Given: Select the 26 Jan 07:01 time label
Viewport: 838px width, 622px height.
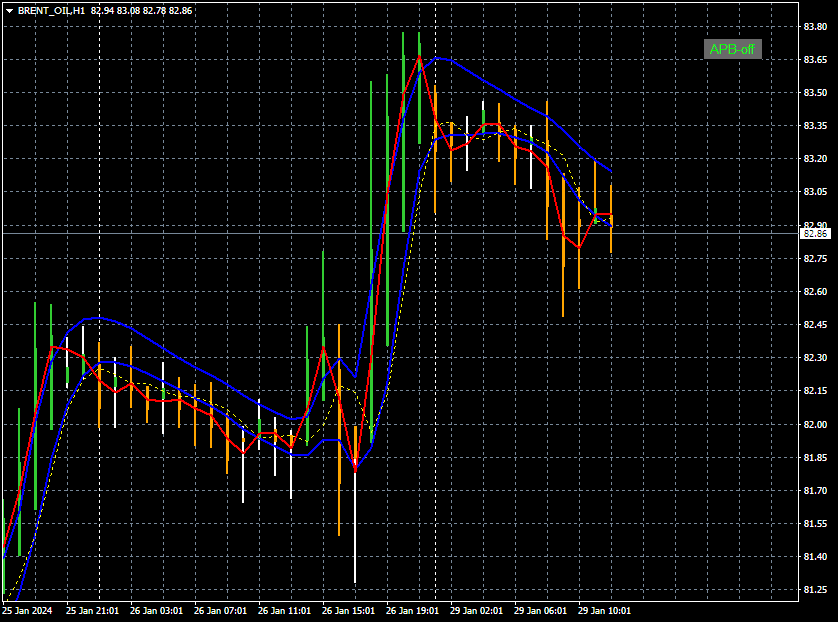Looking at the screenshot, I should [x=220, y=611].
